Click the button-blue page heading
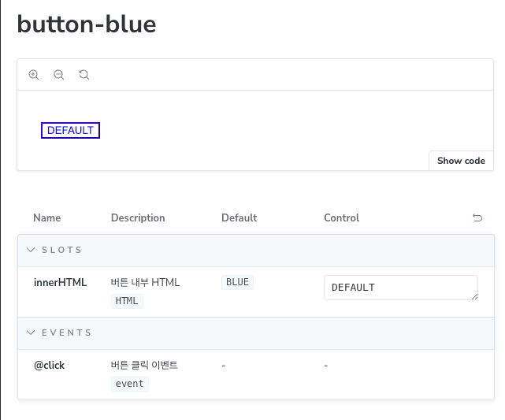Viewport: 505px width, 420px height. pyautogui.click(x=87, y=24)
